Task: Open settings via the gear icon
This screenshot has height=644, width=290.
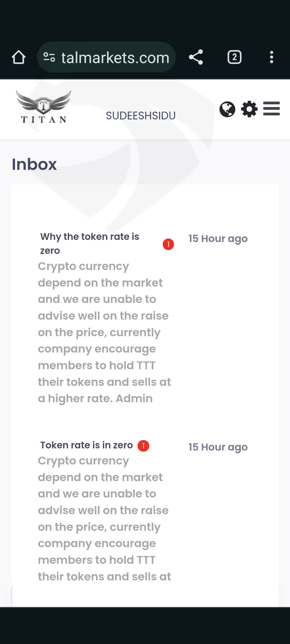Action: tap(249, 109)
